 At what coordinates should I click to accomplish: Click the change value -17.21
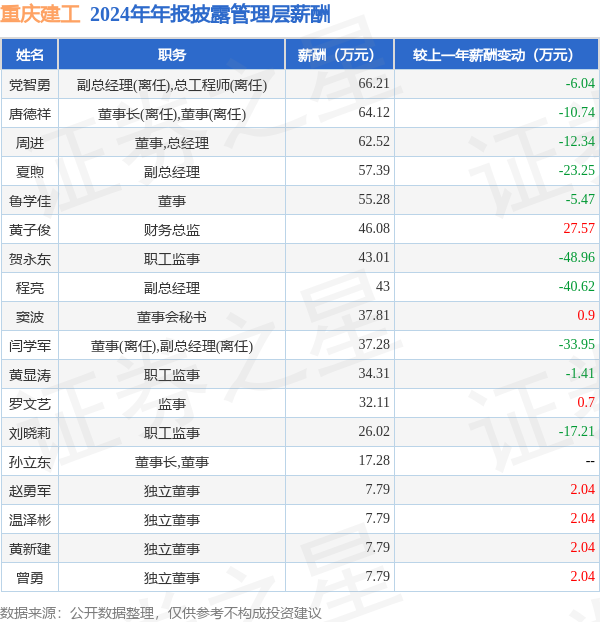(x=577, y=431)
